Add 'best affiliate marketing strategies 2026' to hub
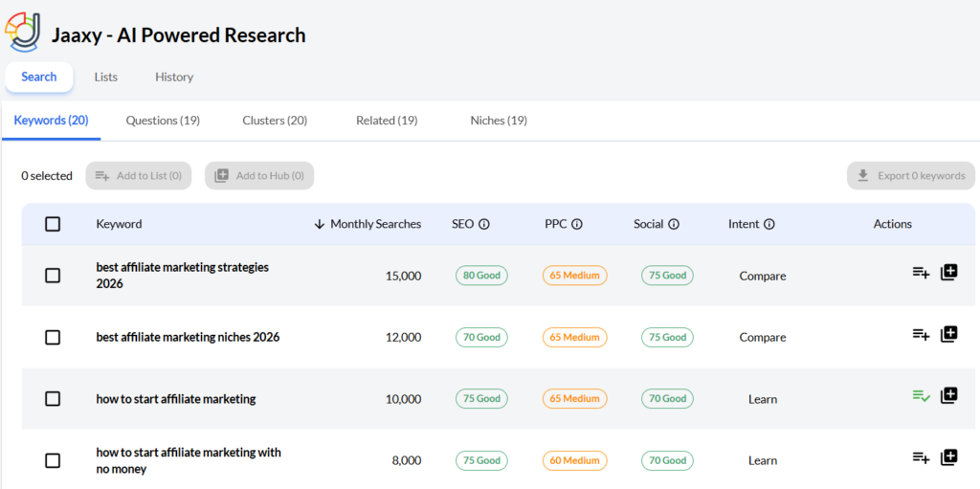The height and width of the screenshot is (489, 980). point(948,273)
